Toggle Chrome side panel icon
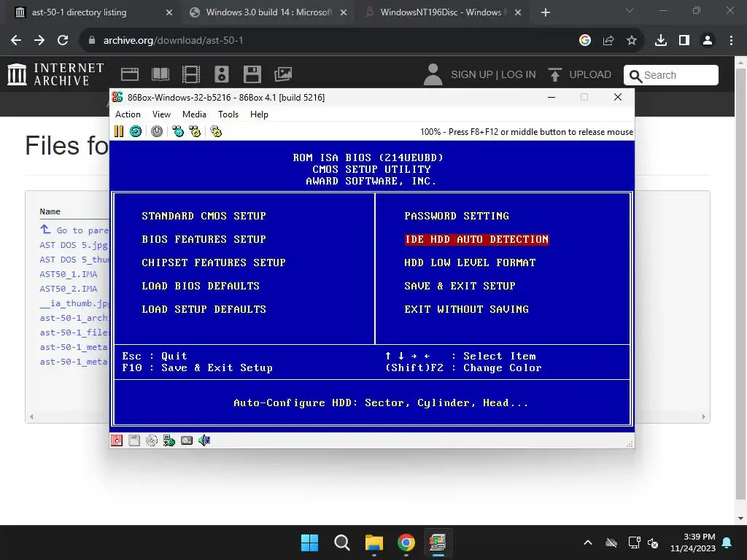This screenshot has height=560, width=747. (x=684, y=41)
